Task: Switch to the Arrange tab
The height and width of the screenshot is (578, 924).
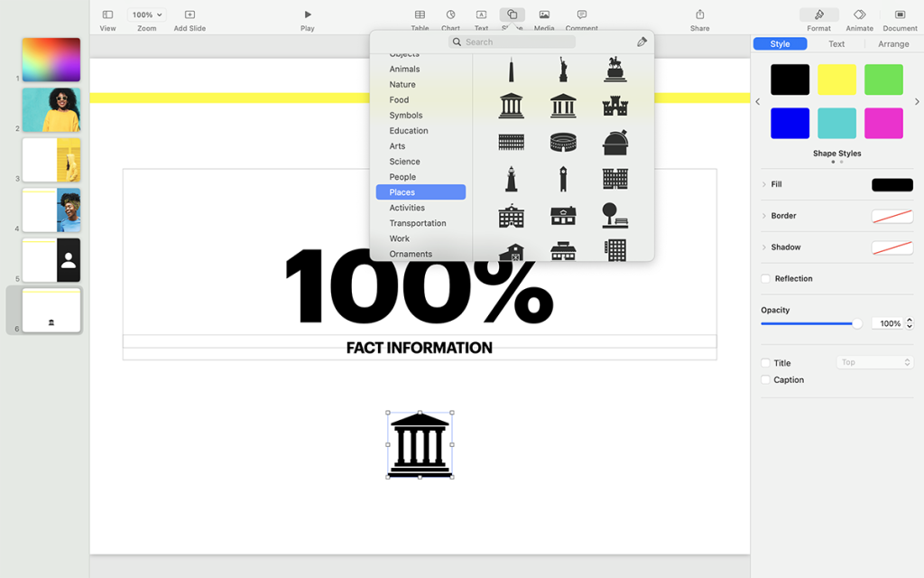Action: (x=892, y=43)
